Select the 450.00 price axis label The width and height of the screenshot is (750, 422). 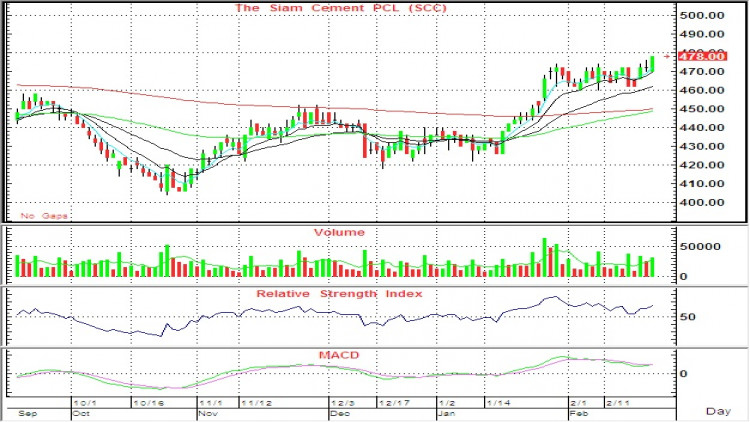click(x=702, y=109)
